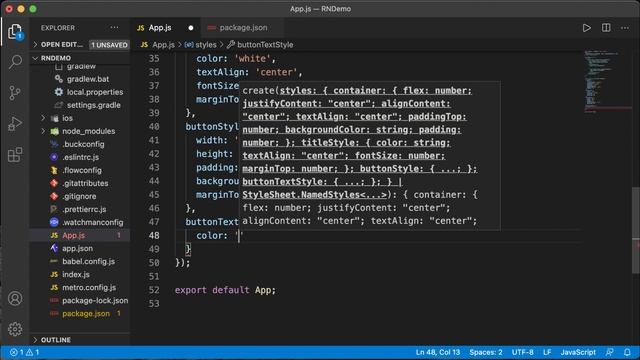Viewport: 640px width, 360px height.
Task: Open .gitignore file
Action: pos(79,196)
